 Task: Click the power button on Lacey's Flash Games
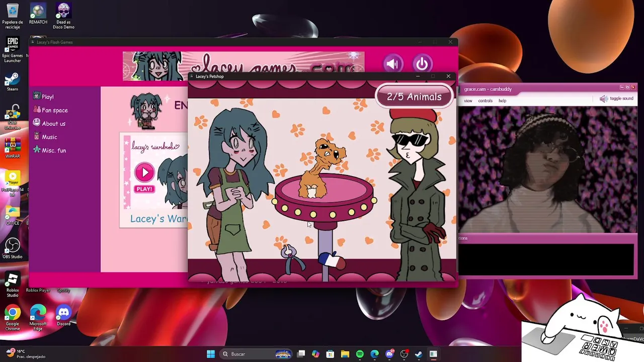(x=422, y=64)
